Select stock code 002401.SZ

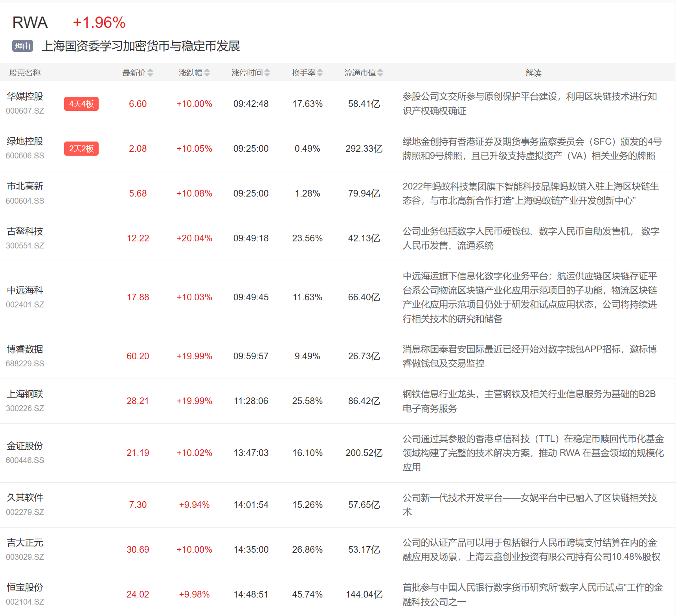pyautogui.click(x=25, y=305)
